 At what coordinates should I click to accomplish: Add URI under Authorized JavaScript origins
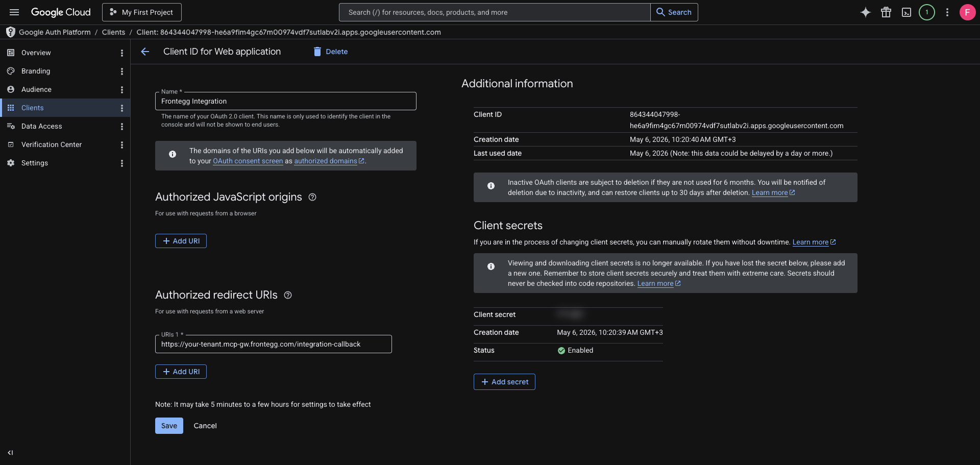[181, 241]
